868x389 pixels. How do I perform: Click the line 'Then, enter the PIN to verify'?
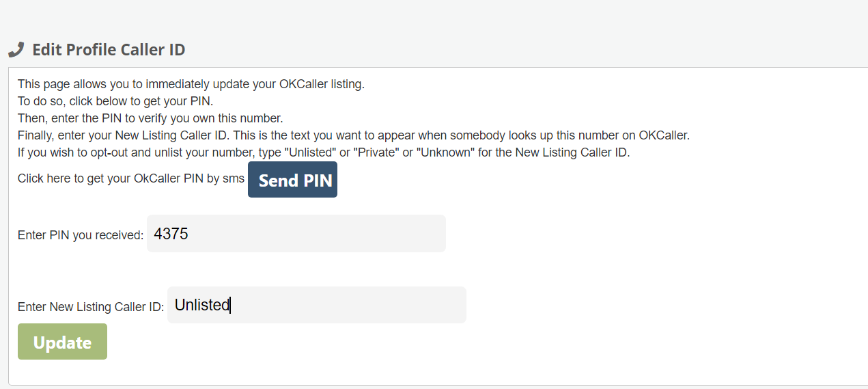(x=150, y=118)
